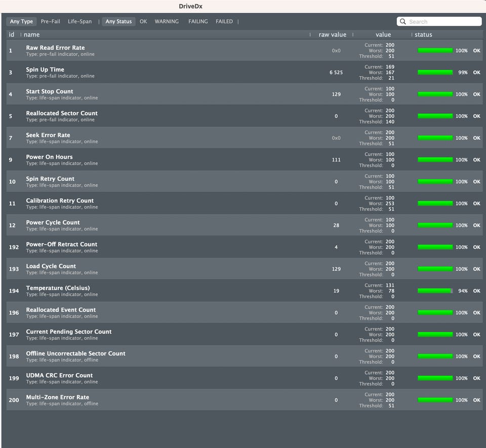Select the Multi-Zone Error Rate row

(244, 400)
